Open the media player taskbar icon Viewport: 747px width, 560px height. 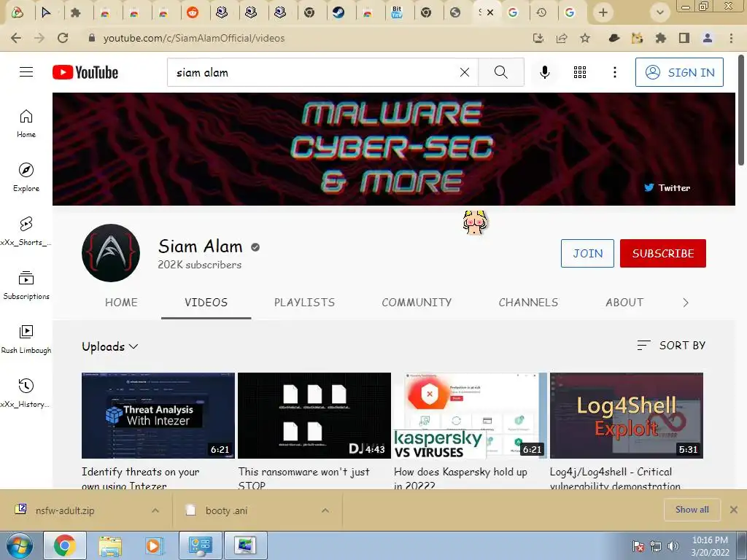click(154, 545)
